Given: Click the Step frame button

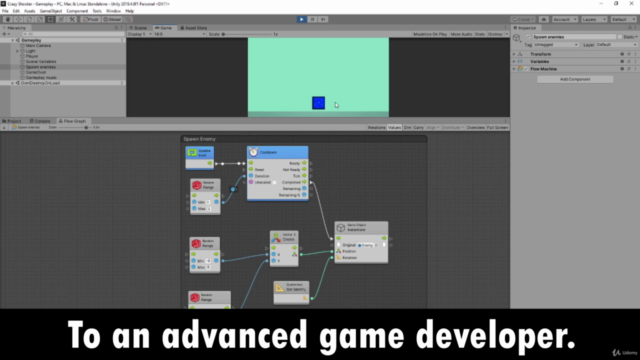Looking at the screenshot, I should pyautogui.click(x=323, y=19).
